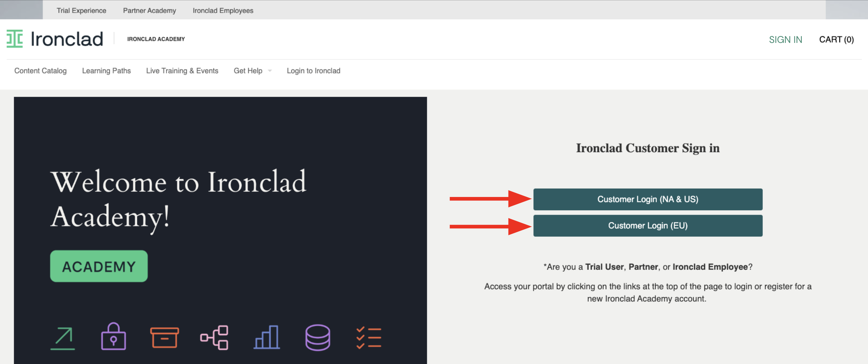Click SIGN IN in the header
This screenshot has width=868, height=364.
tap(785, 40)
